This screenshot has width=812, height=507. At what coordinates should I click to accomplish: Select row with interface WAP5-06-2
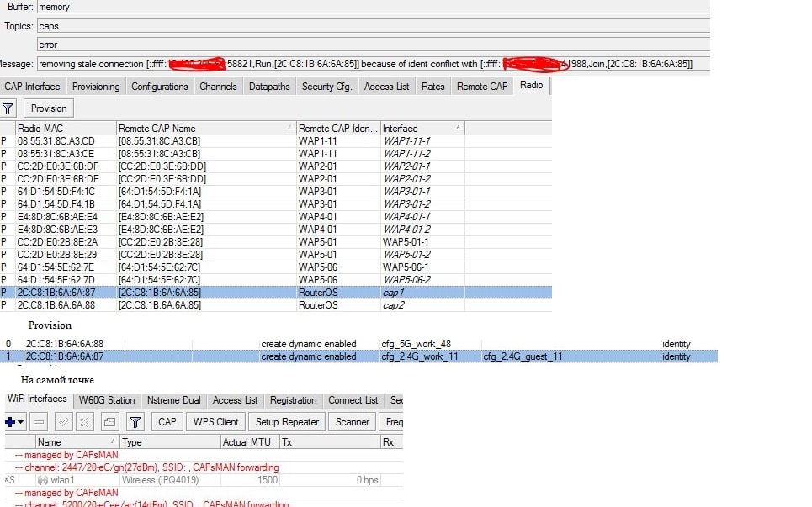click(275, 280)
